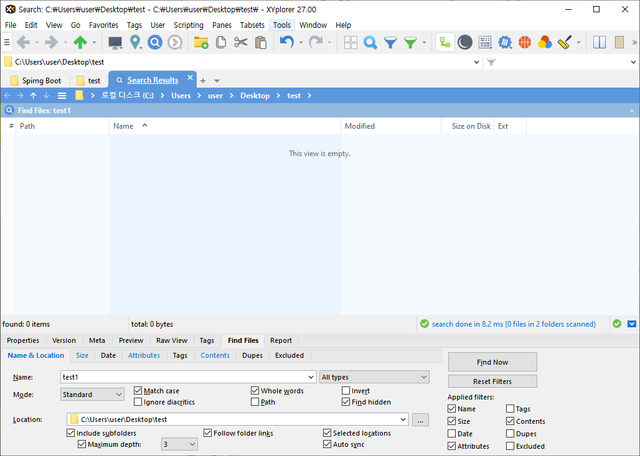The width and height of the screenshot is (640, 456).
Task: Toggle the Auto sync checkbox
Action: (x=327, y=444)
